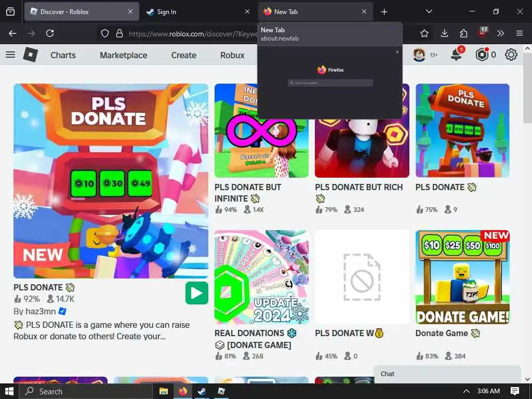Expand the list all tabs dropdown
The width and height of the screenshot is (532, 399).
pos(429,11)
